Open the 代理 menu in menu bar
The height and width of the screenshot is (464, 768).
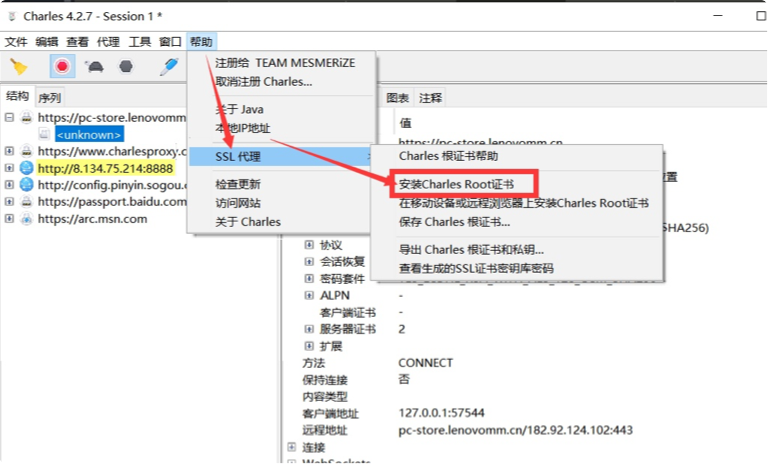click(x=108, y=42)
